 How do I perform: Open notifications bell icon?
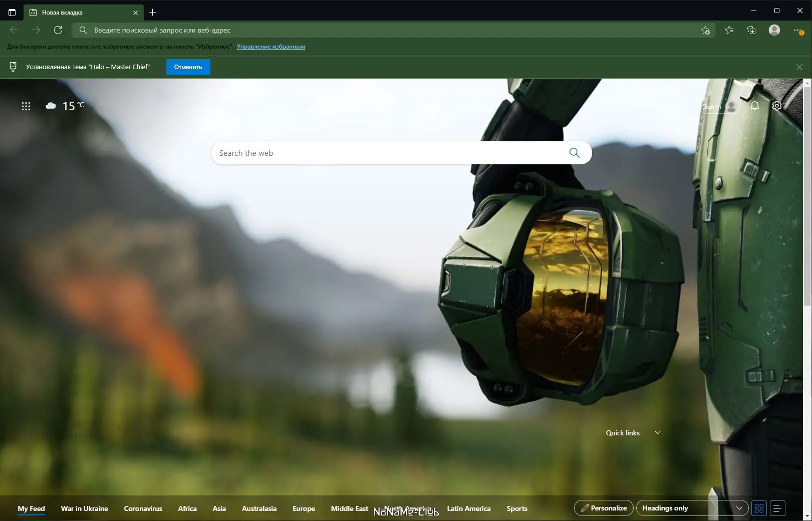(x=755, y=106)
